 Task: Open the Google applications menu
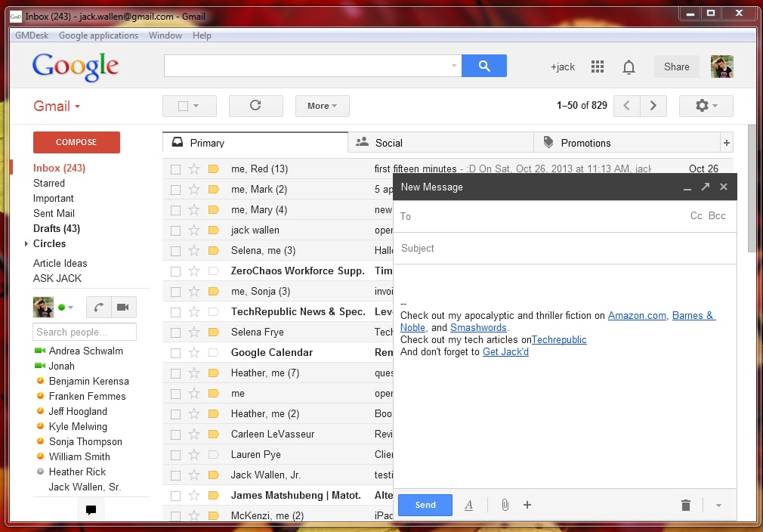tap(98, 36)
